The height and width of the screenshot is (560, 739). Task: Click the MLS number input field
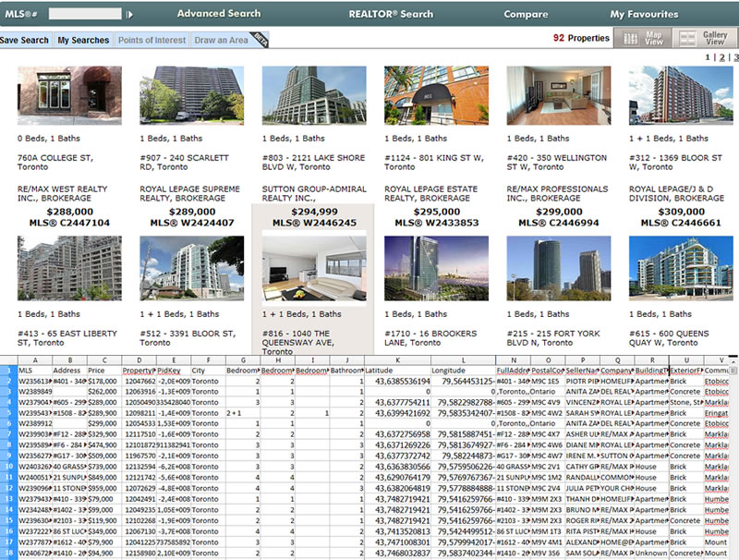click(85, 14)
